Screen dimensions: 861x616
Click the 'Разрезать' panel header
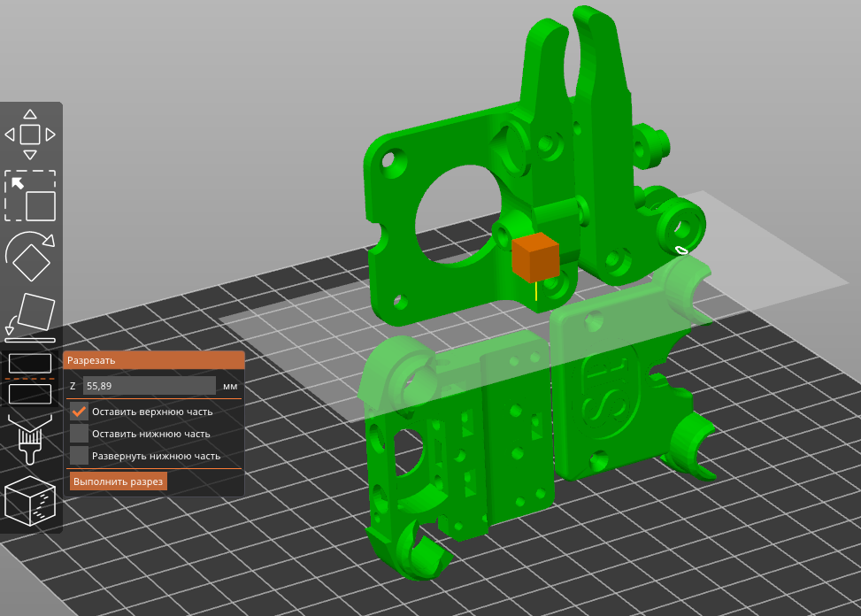click(x=153, y=360)
